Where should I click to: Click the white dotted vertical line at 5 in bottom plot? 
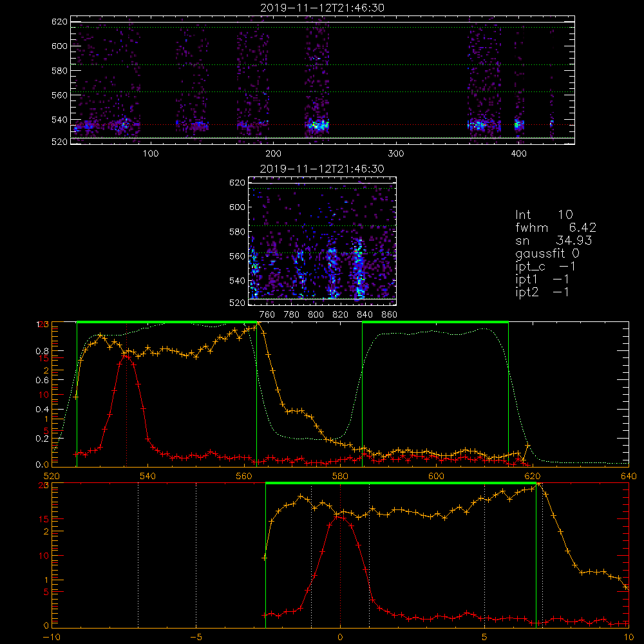tap(485, 554)
